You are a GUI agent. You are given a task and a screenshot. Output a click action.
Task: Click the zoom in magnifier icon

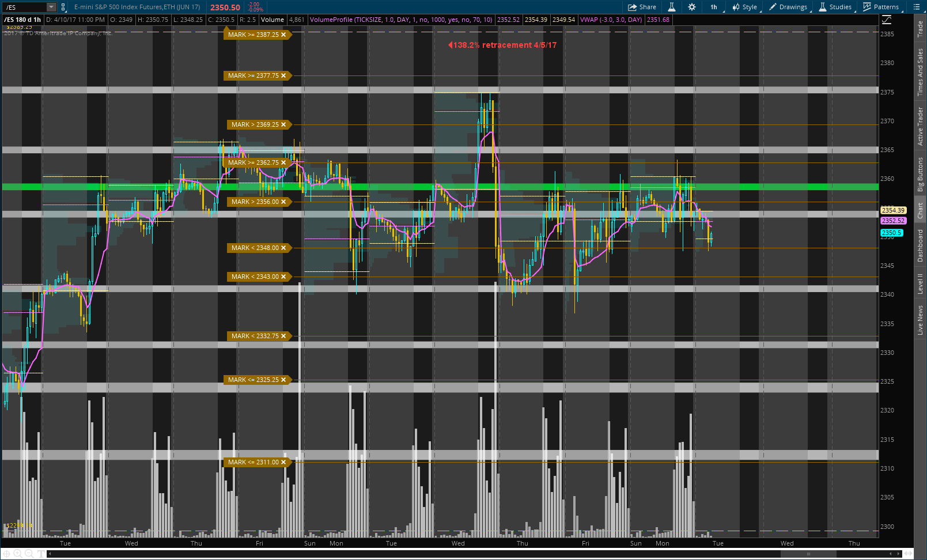(18, 554)
